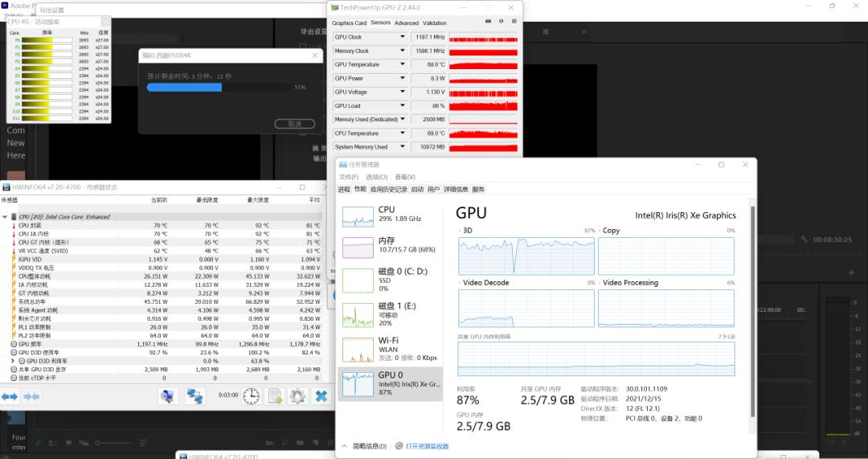Click Premiere wrench settings icon
The height and width of the screenshot is (459, 868).
pos(805,240)
